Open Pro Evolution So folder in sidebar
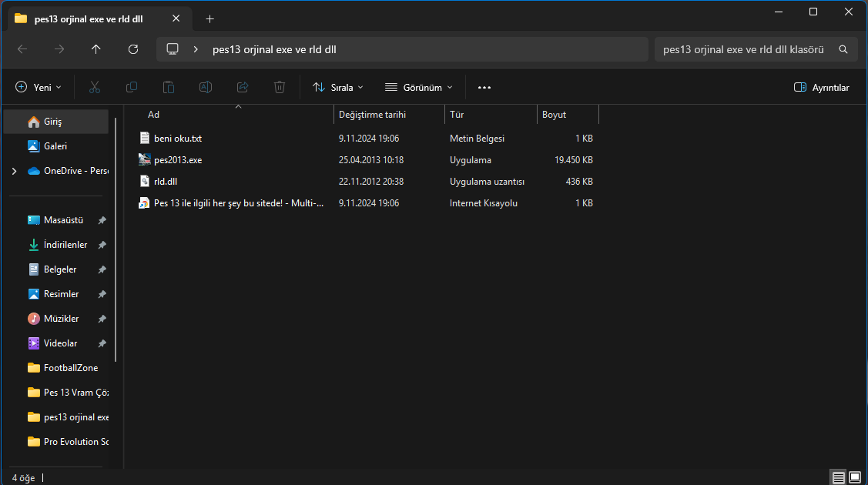Viewport: 868px width, 485px height. pyautogui.click(x=56, y=442)
